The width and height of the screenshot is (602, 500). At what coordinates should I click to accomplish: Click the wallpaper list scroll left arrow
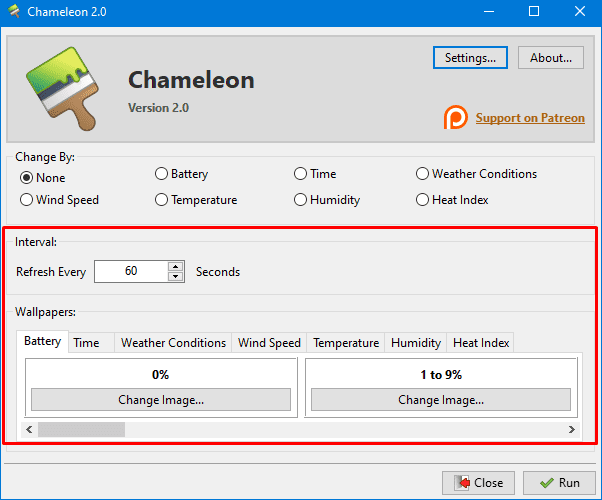point(29,429)
